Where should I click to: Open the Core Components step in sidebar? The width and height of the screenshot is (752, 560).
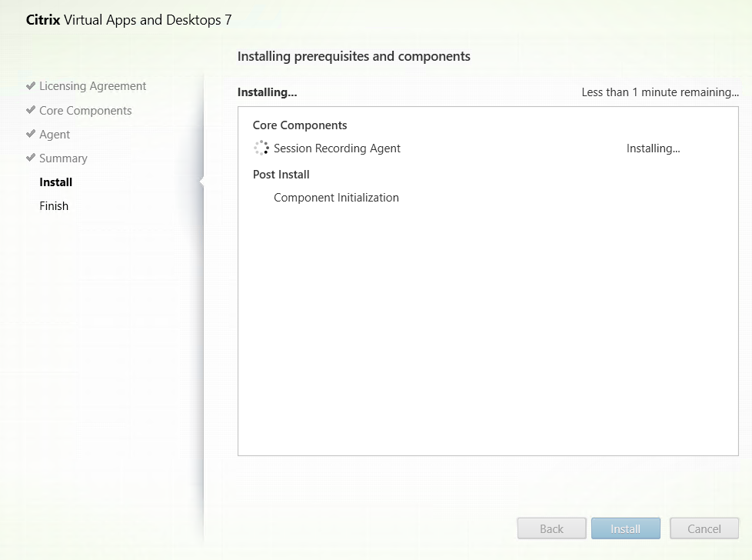85,111
